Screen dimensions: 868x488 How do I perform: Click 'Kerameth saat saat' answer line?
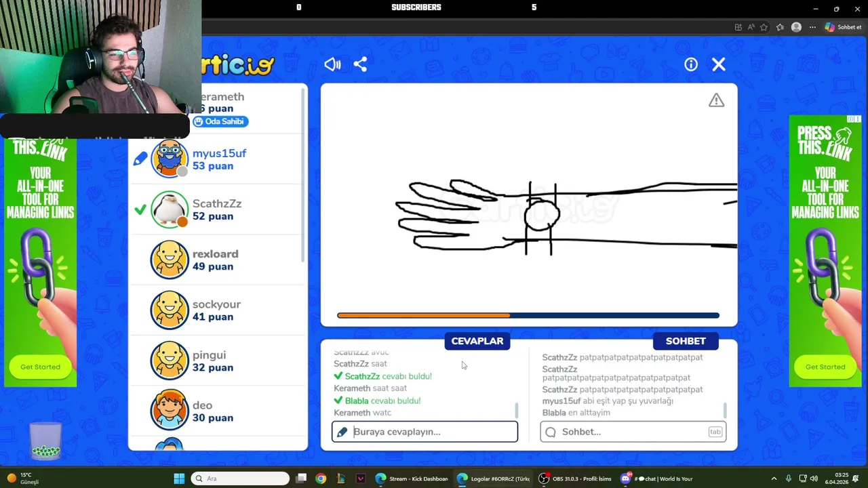tap(370, 388)
